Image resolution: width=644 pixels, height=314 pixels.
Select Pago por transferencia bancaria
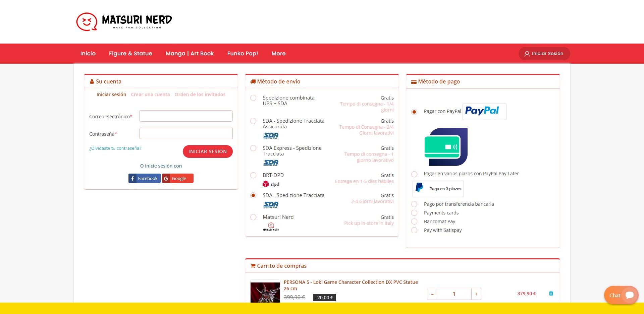[x=414, y=204]
